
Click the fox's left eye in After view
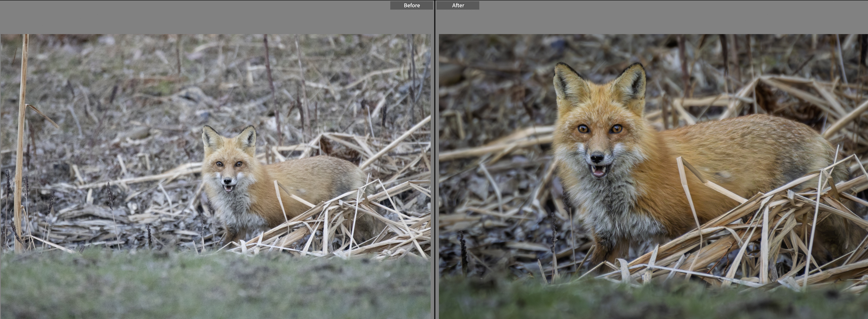[x=583, y=128]
